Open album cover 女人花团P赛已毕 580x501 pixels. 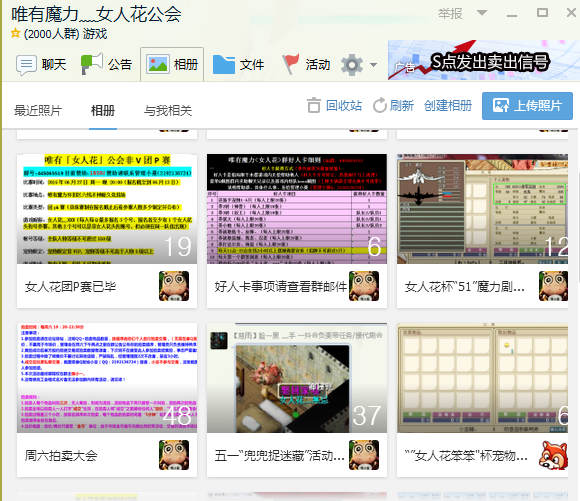click(107, 209)
